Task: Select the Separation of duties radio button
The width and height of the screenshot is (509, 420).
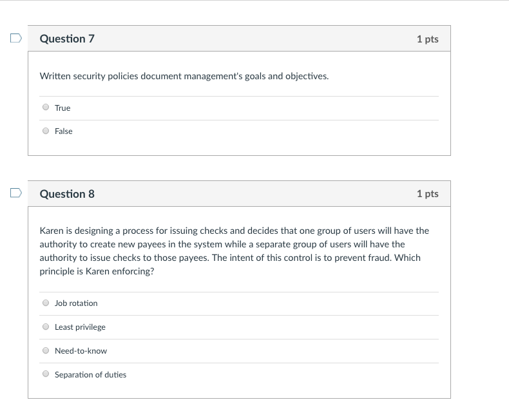Action: coord(46,374)
